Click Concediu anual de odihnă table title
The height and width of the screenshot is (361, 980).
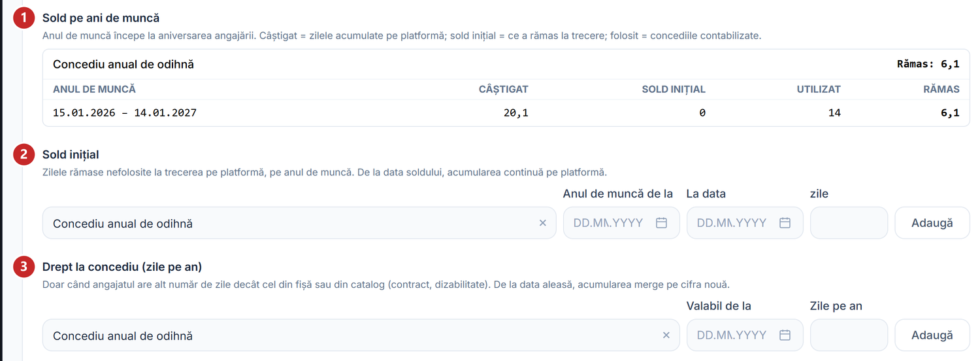point(123,64)
